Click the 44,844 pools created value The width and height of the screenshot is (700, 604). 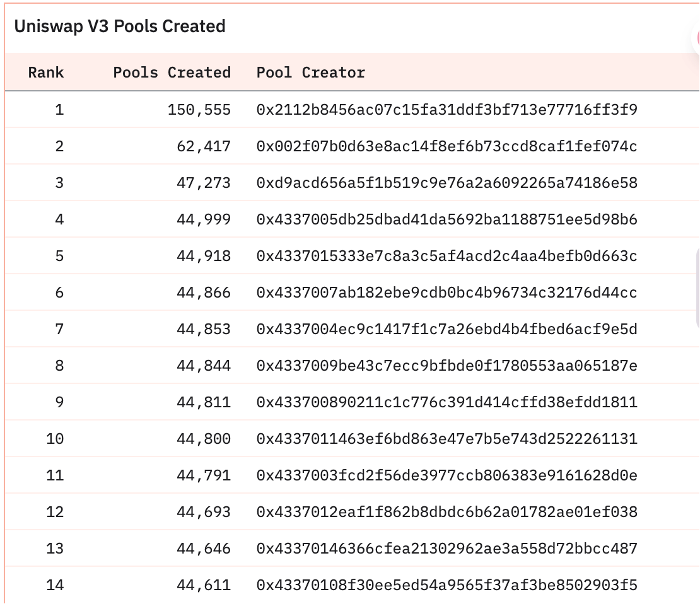click(203, 366)
